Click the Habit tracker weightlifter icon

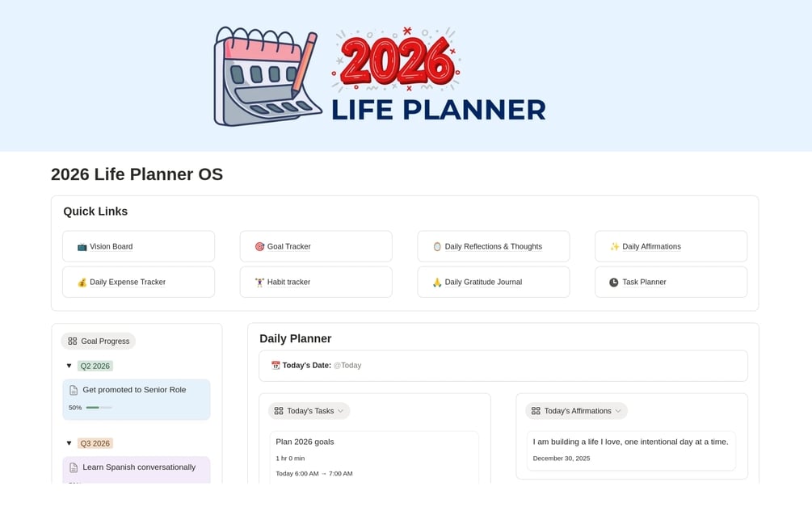(259, 283)
